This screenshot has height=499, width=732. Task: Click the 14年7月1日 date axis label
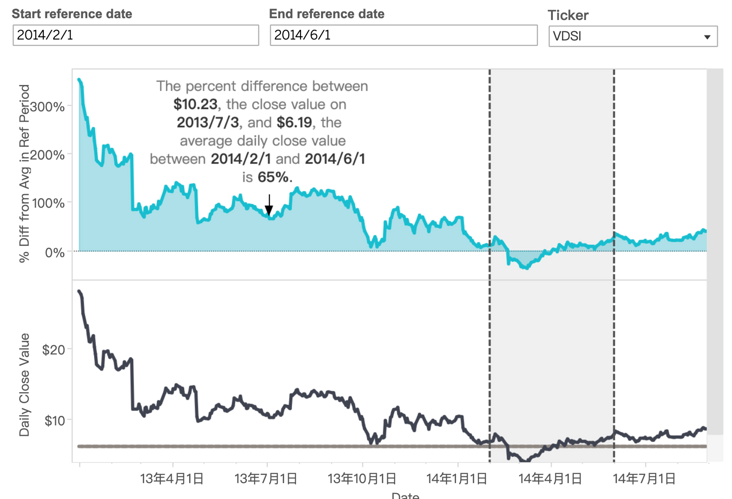pos(639,479)
